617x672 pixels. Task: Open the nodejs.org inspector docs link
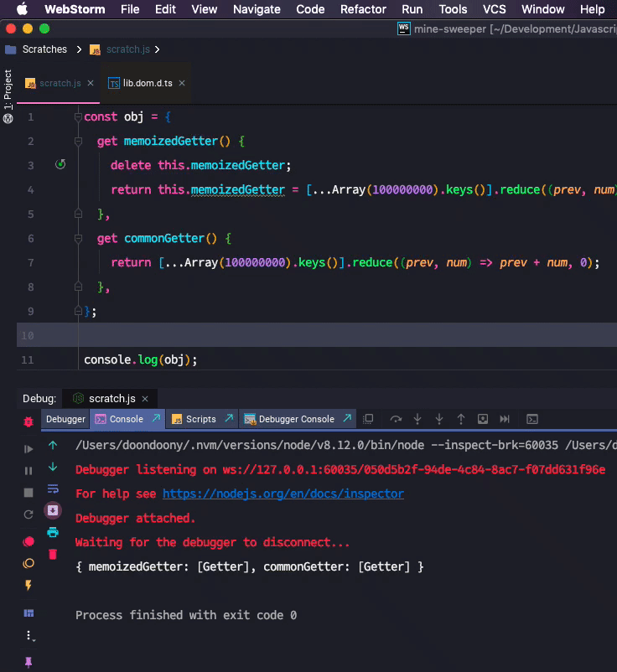coord(283,494)
